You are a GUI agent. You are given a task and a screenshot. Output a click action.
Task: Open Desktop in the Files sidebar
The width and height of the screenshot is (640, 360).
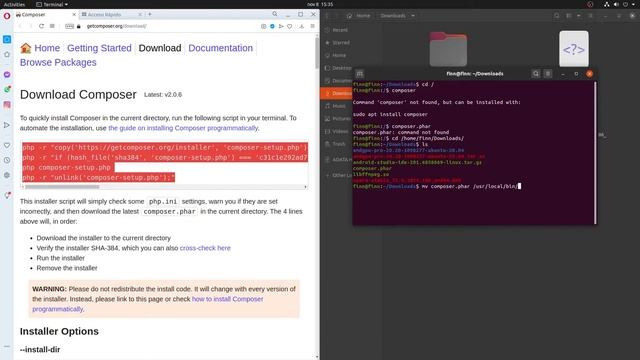338,68
